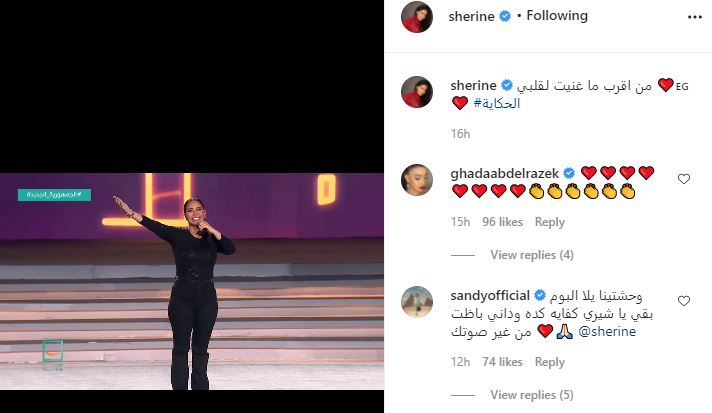Expand View replies (4)

coord(532,255)
